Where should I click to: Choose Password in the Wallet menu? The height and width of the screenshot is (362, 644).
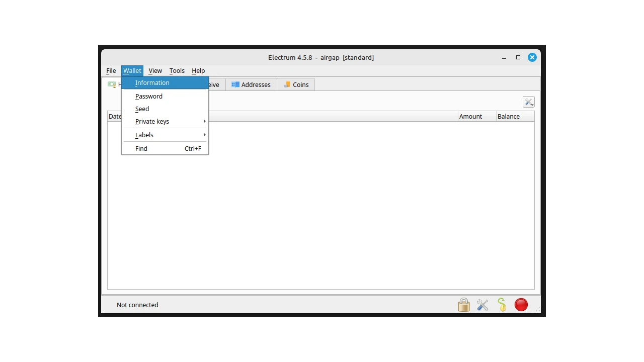[x=149, y=96]
